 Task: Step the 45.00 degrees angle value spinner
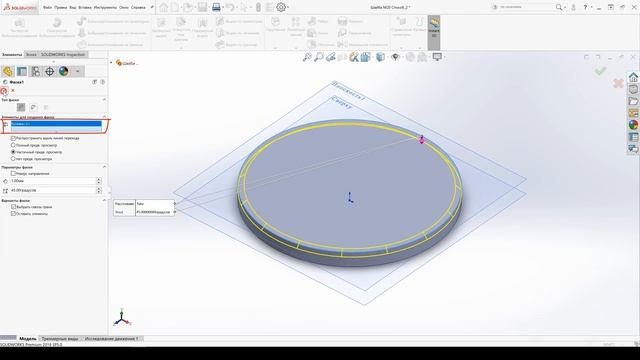coord(99,190)
